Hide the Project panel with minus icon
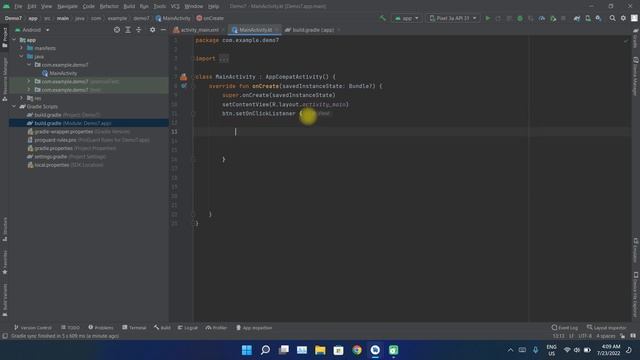 [163, 30]
